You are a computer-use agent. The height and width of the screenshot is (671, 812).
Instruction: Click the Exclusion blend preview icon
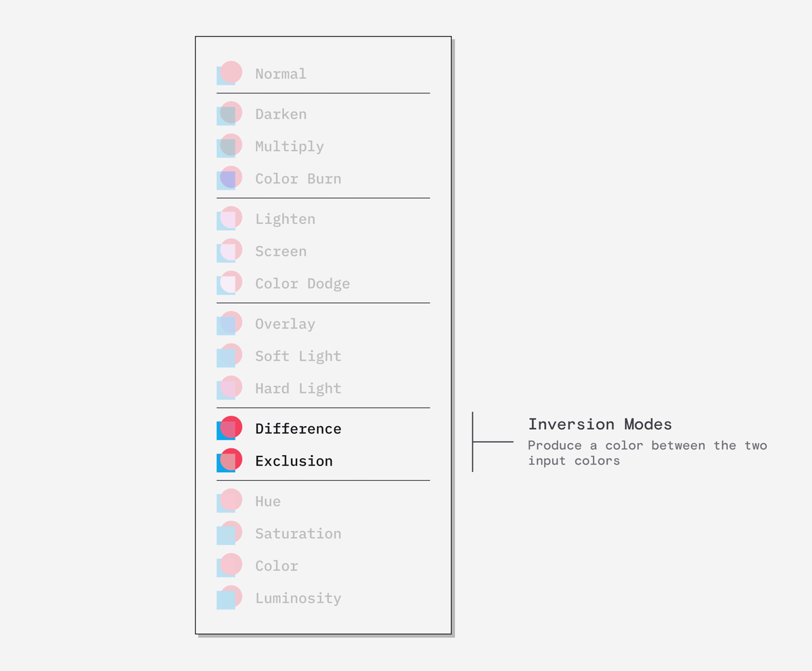229,461
